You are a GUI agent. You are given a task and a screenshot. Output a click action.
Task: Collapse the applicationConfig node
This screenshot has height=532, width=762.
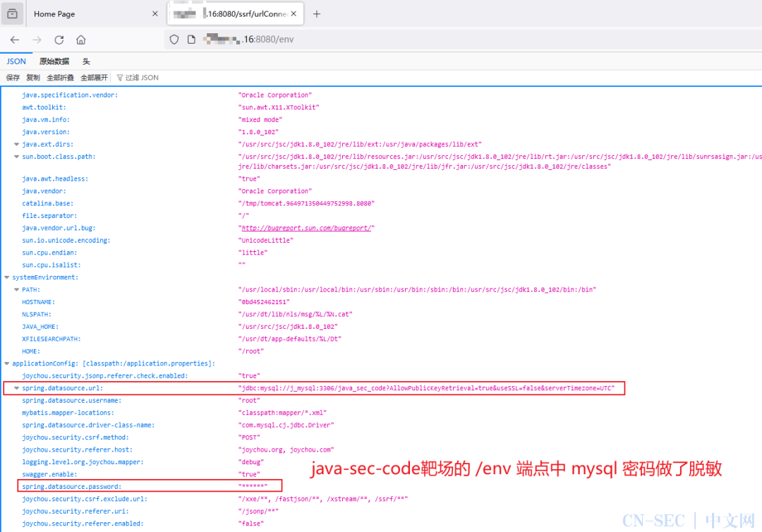(x=7, y=363)
